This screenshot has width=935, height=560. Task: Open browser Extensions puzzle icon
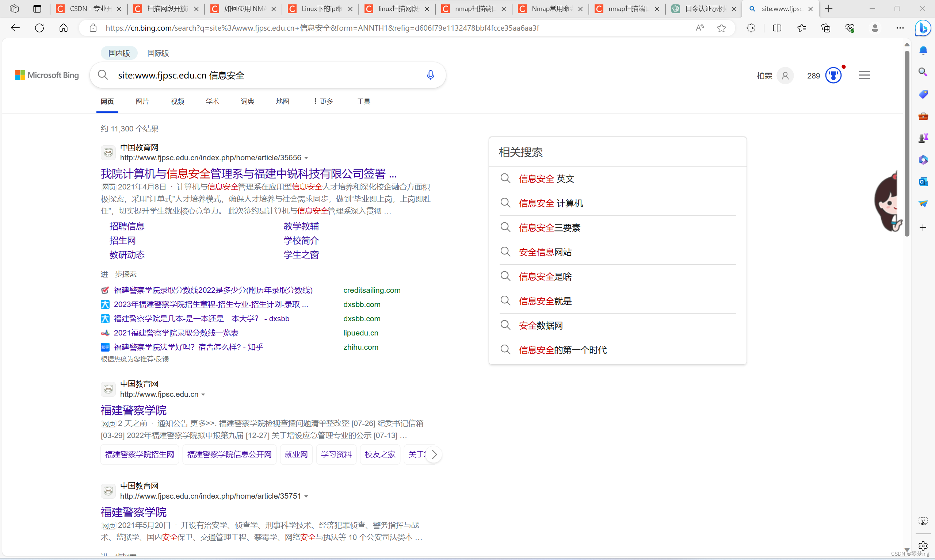pos(751,28)
